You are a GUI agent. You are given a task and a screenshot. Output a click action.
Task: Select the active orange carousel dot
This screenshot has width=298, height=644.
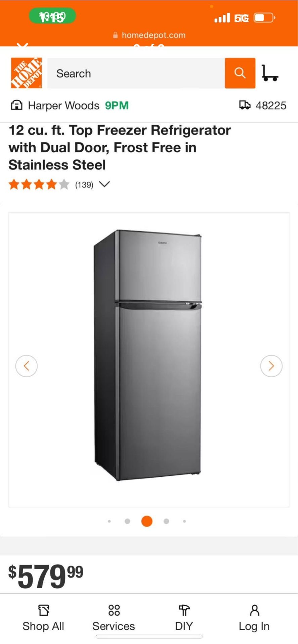147,521
